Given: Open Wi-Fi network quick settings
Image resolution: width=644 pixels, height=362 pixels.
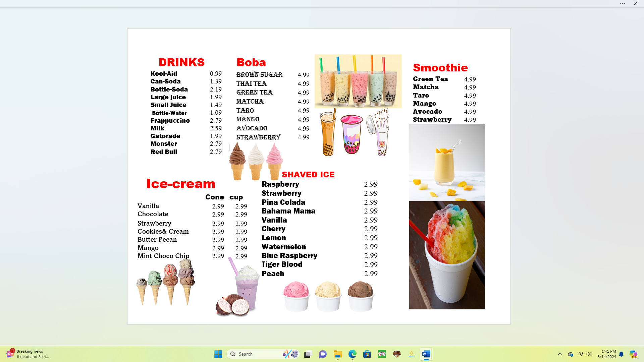Looking at the screenshot, I should pyautogui.click(x=581, y=354).
